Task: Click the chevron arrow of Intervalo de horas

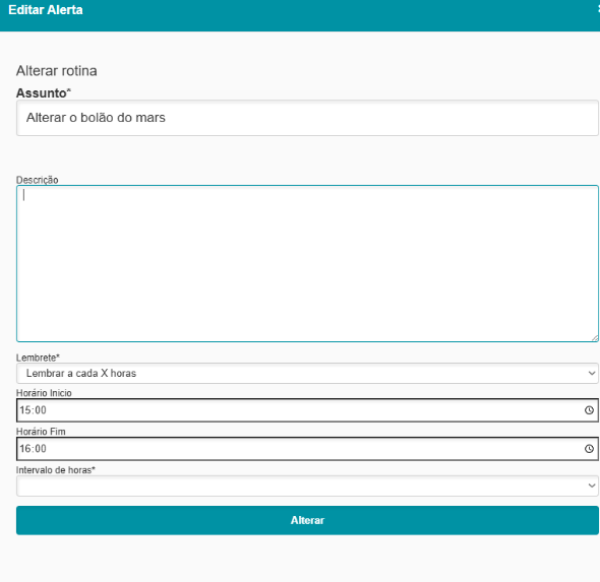Action: click(x=590, y=485)
